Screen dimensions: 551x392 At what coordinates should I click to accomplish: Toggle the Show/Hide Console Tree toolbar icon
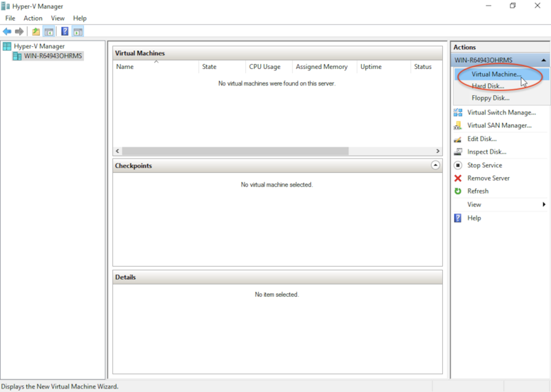click(x=49, y=32)
